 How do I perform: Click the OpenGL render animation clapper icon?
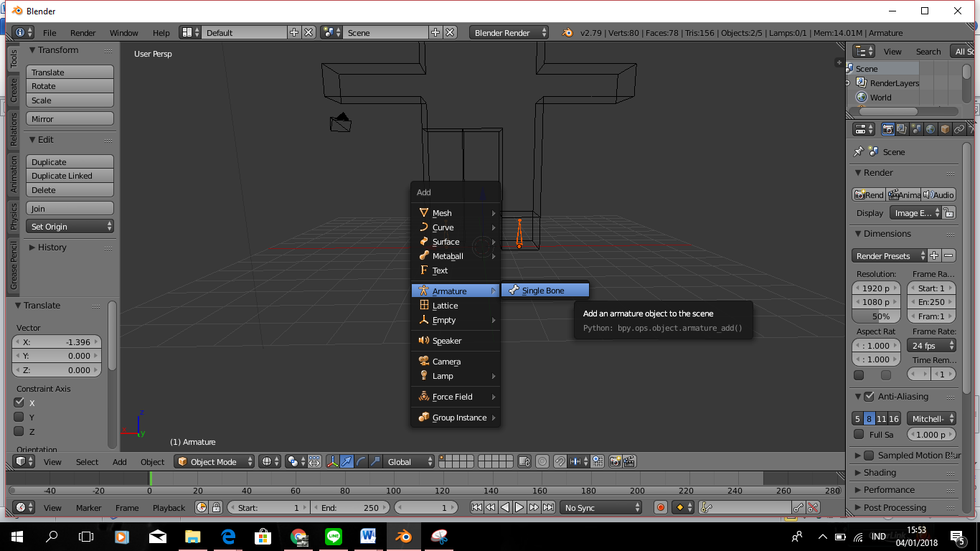[629, 462]
